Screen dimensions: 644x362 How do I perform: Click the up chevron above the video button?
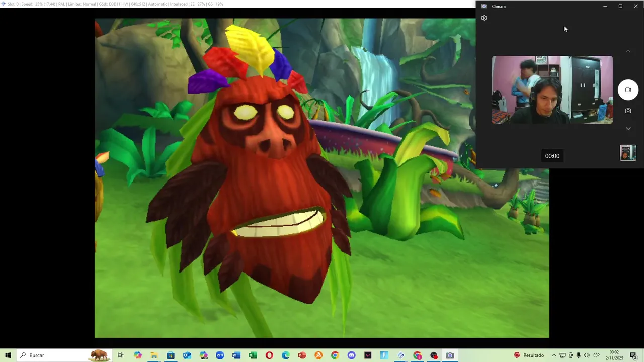pyautogui.click(x=628, y=51)
